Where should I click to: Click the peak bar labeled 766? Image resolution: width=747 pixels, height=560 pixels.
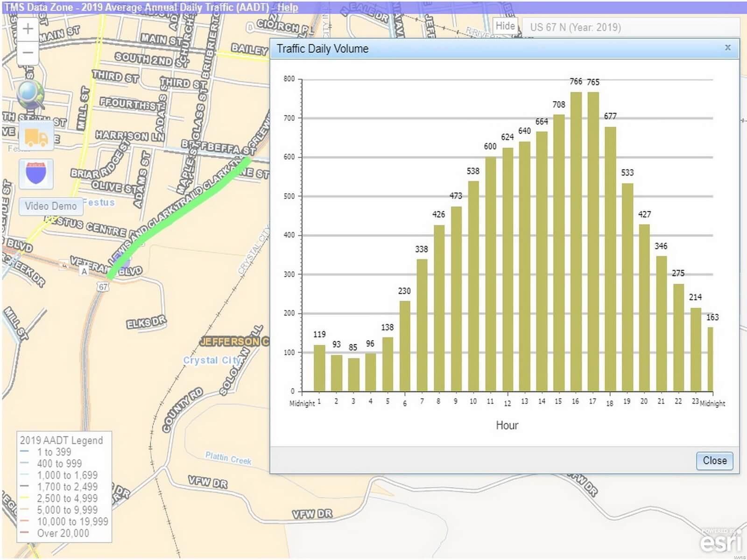(576, 241)
